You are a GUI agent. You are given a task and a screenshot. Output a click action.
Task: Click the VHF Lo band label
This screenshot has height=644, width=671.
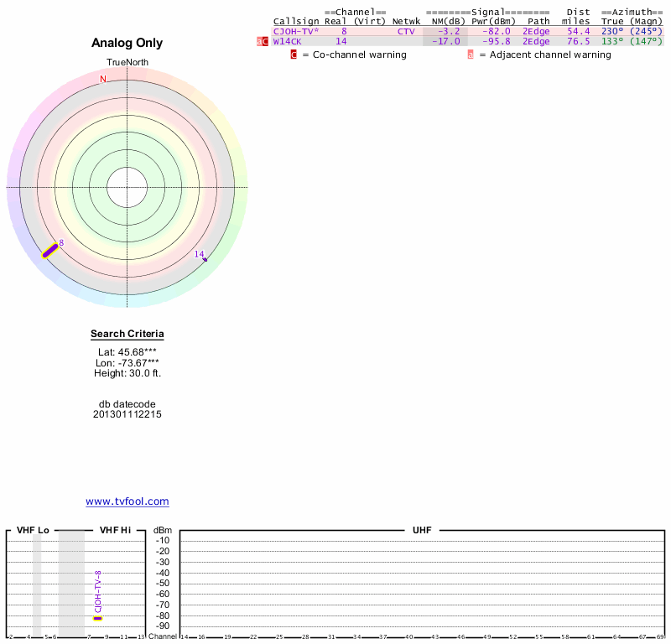tap(33, 531)
